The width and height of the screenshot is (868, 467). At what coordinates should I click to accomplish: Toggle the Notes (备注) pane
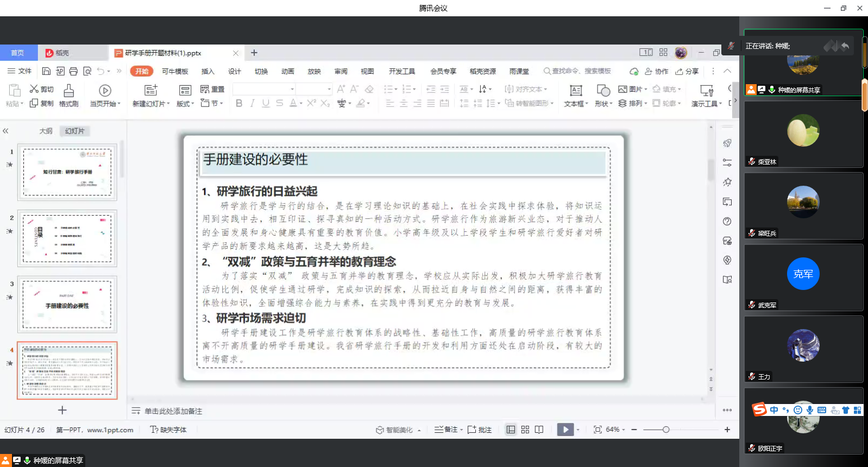pos(445,430)
